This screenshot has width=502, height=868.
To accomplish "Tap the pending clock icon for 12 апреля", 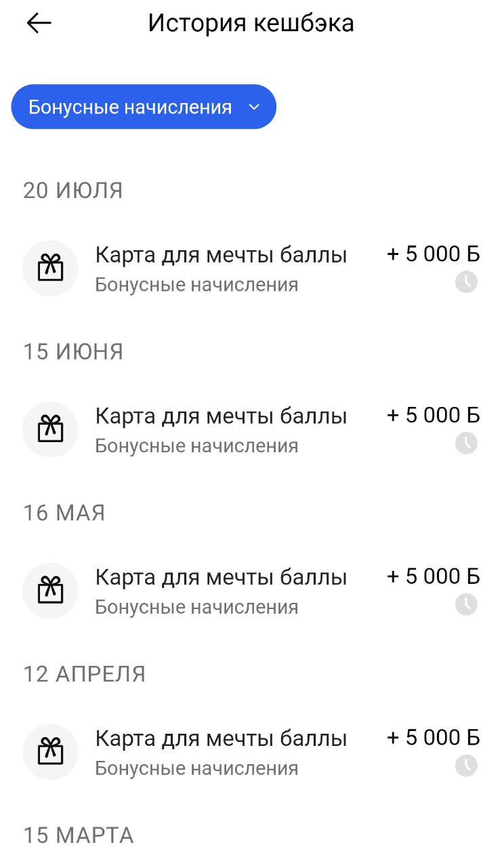I will pyautogui.click(x=466, y=766).
